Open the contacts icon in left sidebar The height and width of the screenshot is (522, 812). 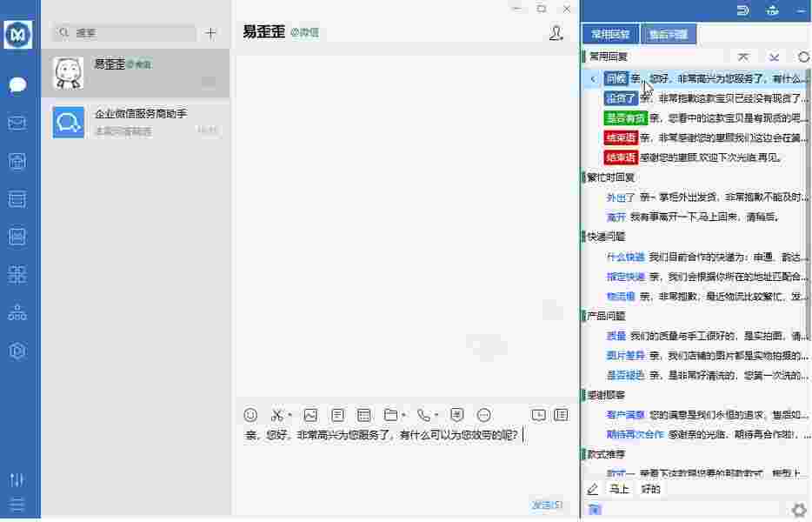[17, 312]
